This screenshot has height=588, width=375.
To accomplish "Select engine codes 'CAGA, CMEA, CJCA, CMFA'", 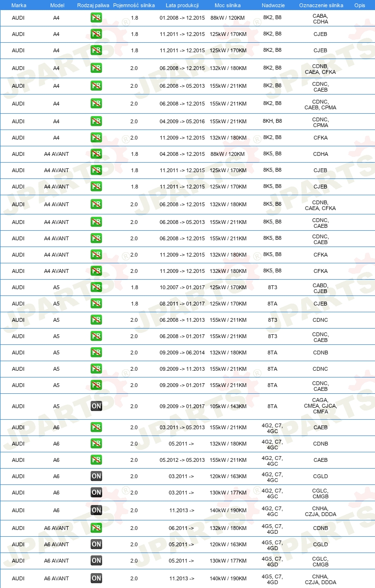I will (x=320, y=406).
